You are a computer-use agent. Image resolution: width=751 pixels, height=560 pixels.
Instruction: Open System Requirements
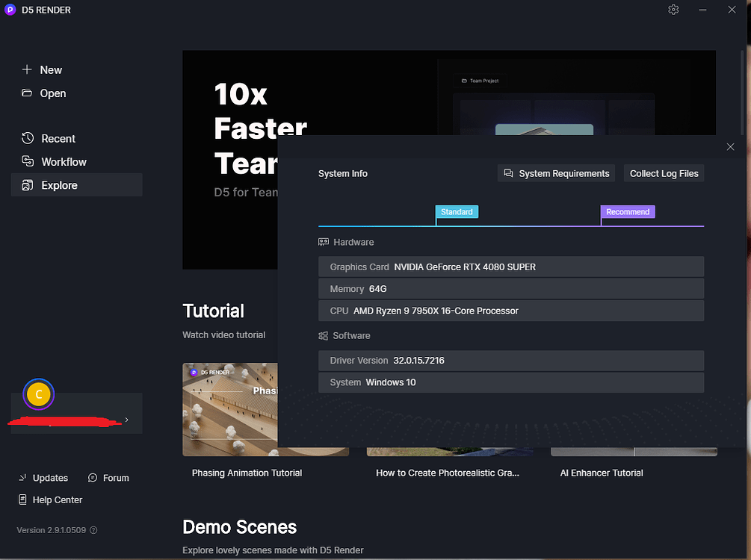point(556,172)
